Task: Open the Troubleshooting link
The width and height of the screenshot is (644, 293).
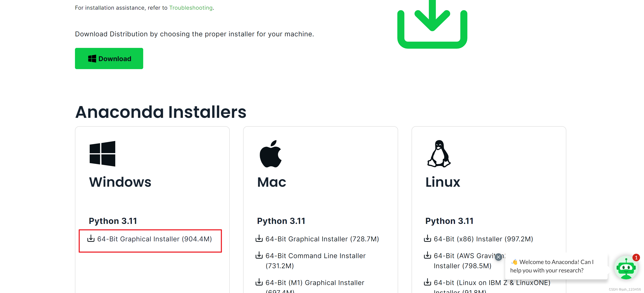Action: (191, 8)
